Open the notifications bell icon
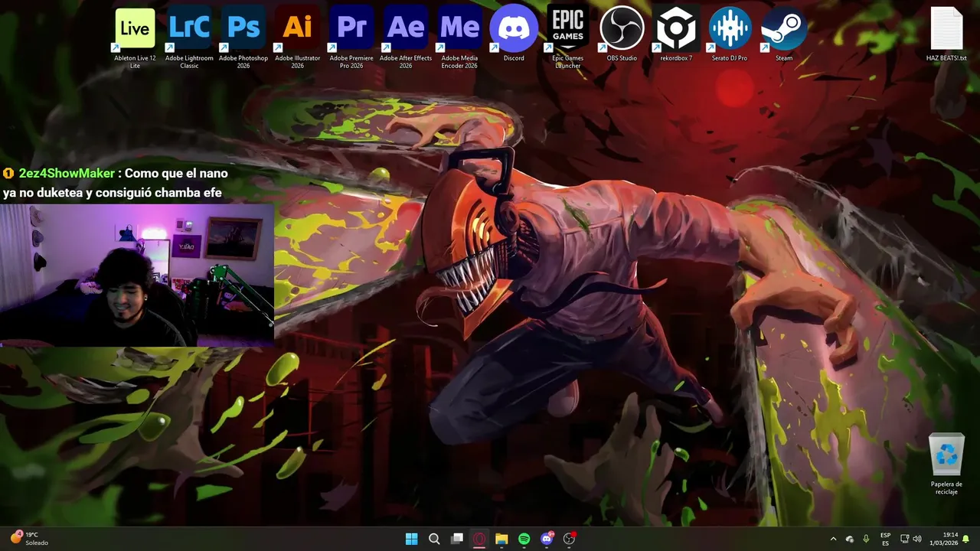 [x=966, y=539]
